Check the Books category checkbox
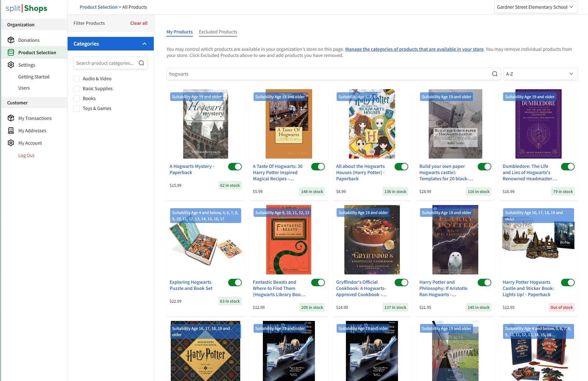 pos(77,99)
